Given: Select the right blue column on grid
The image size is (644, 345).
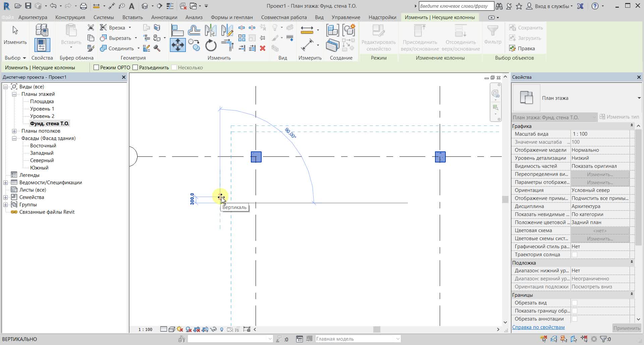Looking at the screenshot, I should (440, 157).
